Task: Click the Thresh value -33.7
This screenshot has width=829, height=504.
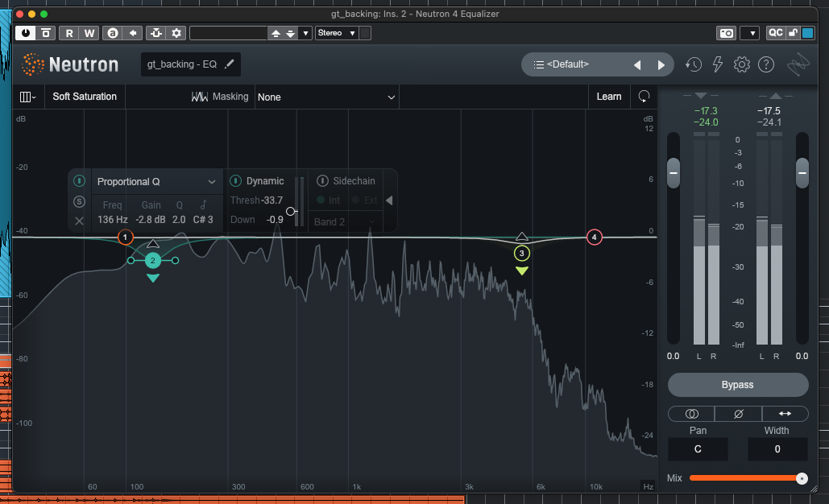Action: tap(272, 200)
